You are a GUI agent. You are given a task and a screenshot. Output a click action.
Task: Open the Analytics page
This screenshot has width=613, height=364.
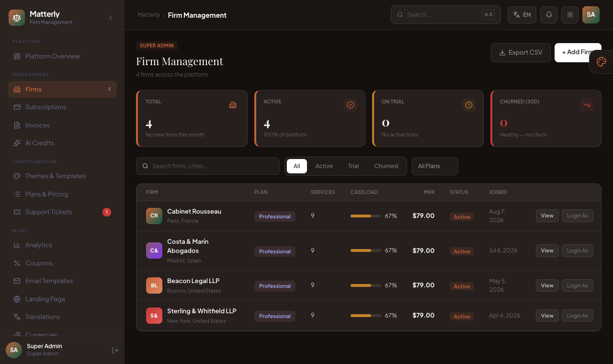62,245
